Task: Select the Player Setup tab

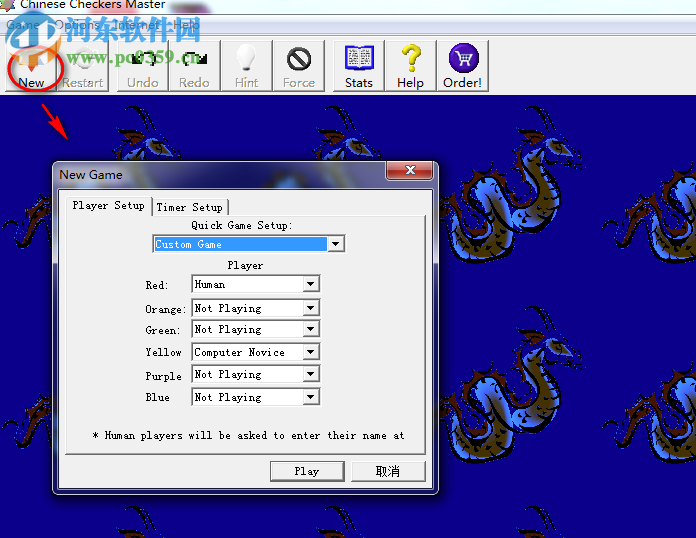Action: 108,206
